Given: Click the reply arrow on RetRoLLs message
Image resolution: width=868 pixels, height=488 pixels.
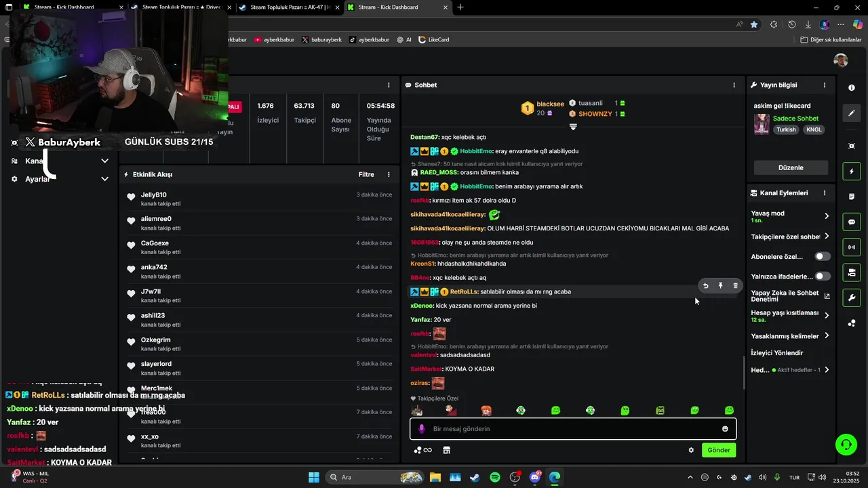Looking at the screenshot, I should click(x=705, y=286).
